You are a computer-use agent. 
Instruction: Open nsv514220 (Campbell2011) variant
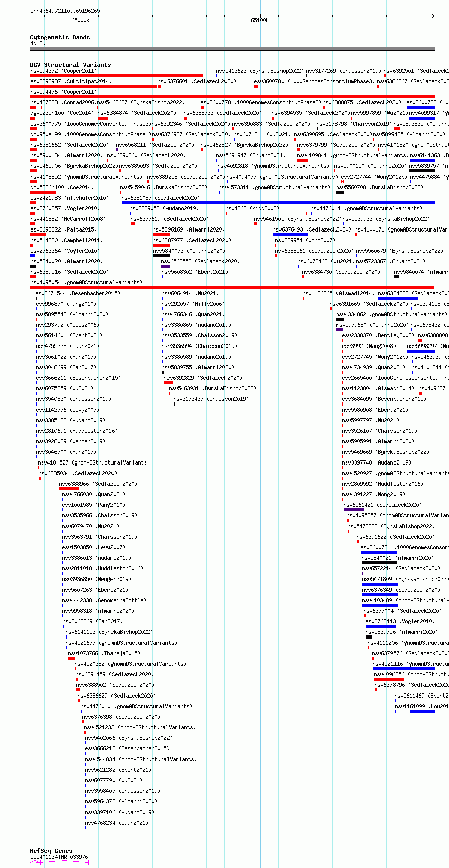pos(66,241)
